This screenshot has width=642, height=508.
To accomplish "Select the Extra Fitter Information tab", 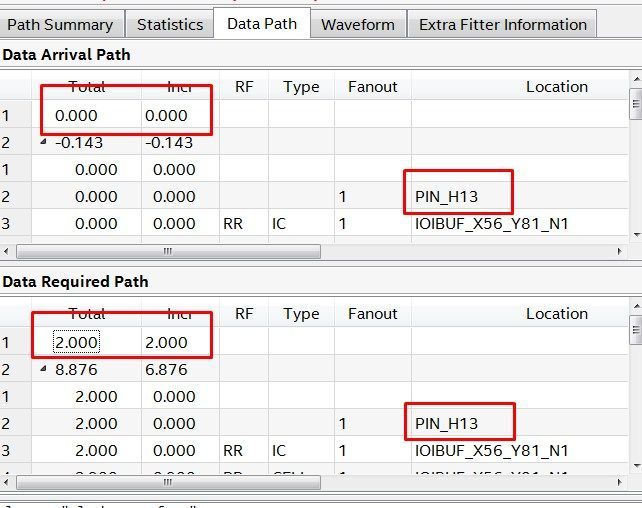I will 502,24.
